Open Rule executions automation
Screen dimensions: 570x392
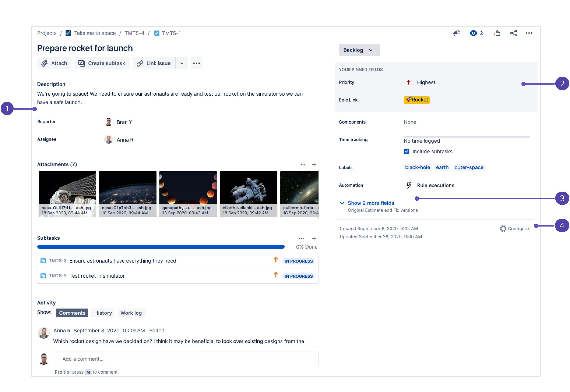tap(435, 186)
